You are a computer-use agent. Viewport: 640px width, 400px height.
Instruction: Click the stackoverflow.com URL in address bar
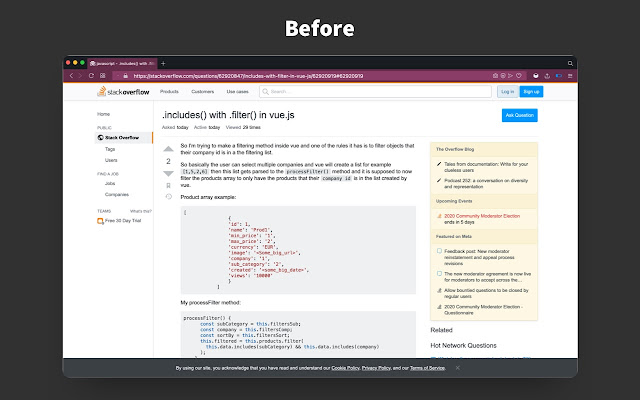coord(248,76)
